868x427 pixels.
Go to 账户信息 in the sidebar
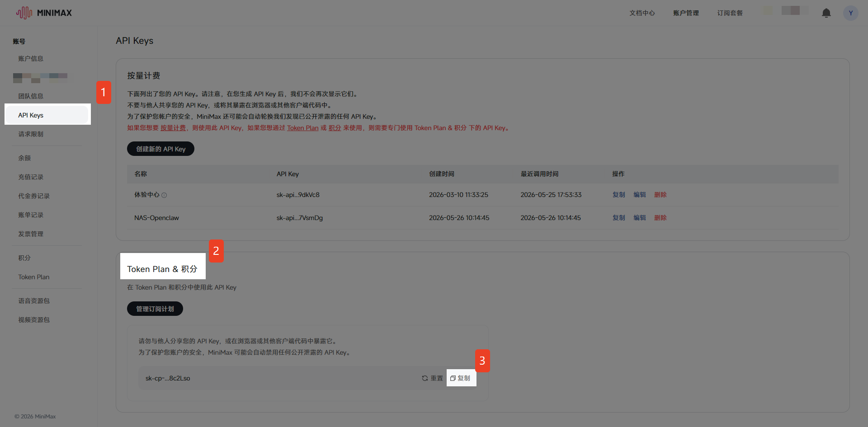(31, 59)
